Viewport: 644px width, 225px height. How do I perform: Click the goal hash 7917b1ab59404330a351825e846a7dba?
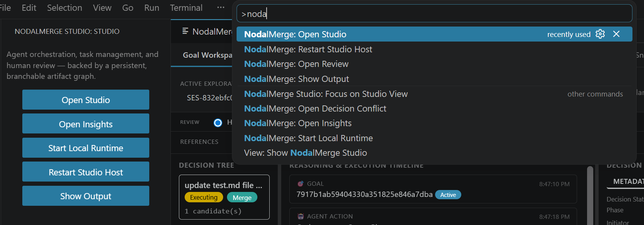click(364, 195)
